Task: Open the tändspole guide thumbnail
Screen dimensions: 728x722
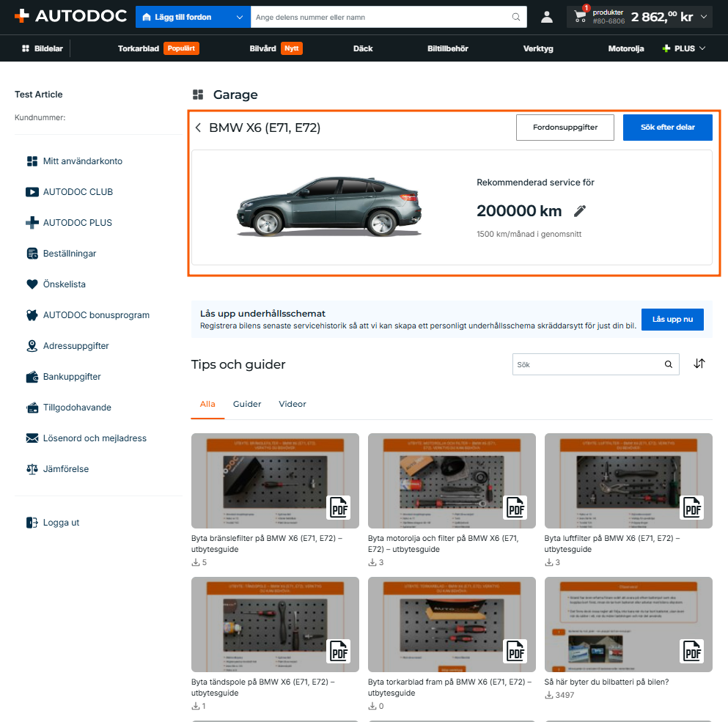Action: click(275, 625)
